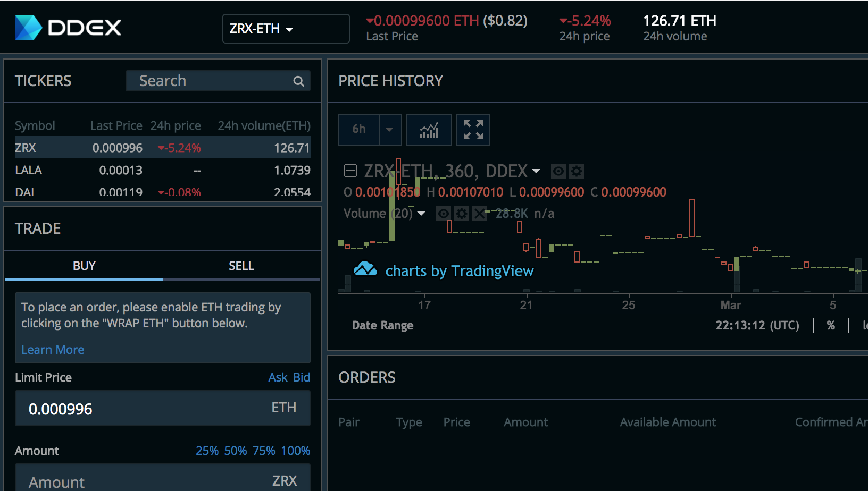Viewport: 868px width, 491px height.
Task: Enable percentage scale on the chart
Action: click(831, 325)
